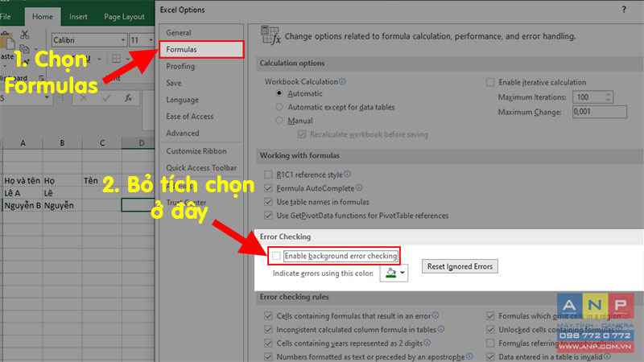Select Automatic except for data tables

[x=279, y=107]
